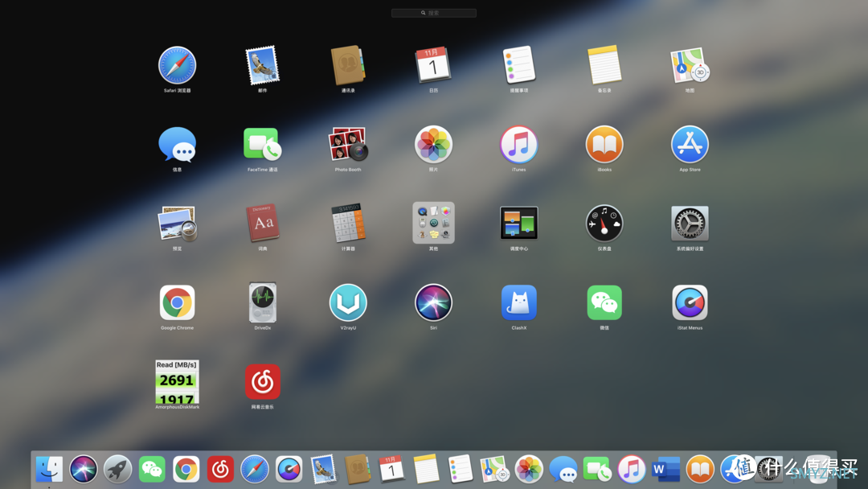The width and height of the screenshot is (868, 489).
Task: Open Calendar from the Dock
Action: 391,469
